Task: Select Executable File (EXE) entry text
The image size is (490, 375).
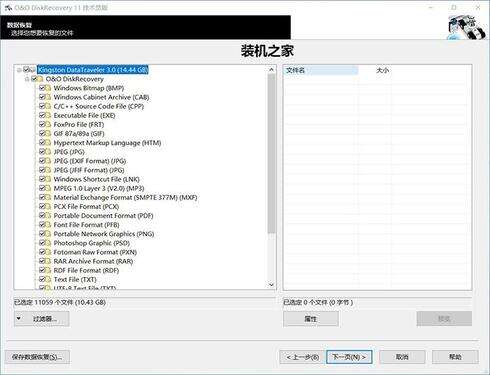Action: point(84,115)
